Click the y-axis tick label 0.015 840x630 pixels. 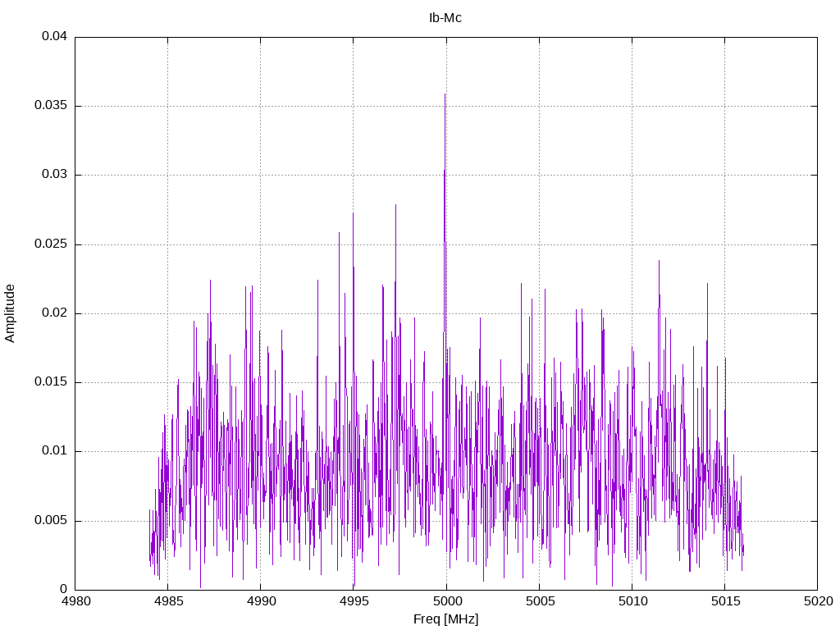(51, 382)
